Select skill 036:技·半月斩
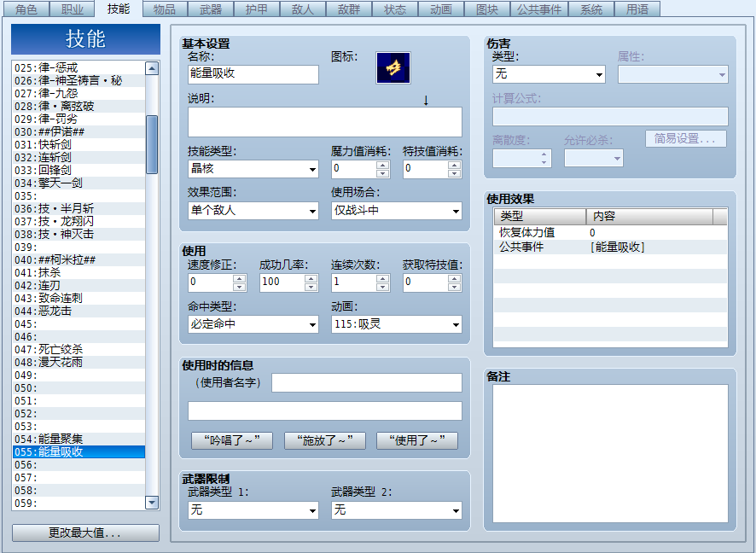Image resolution: width=756 pixels, height=553 pixels. [79, 208]
